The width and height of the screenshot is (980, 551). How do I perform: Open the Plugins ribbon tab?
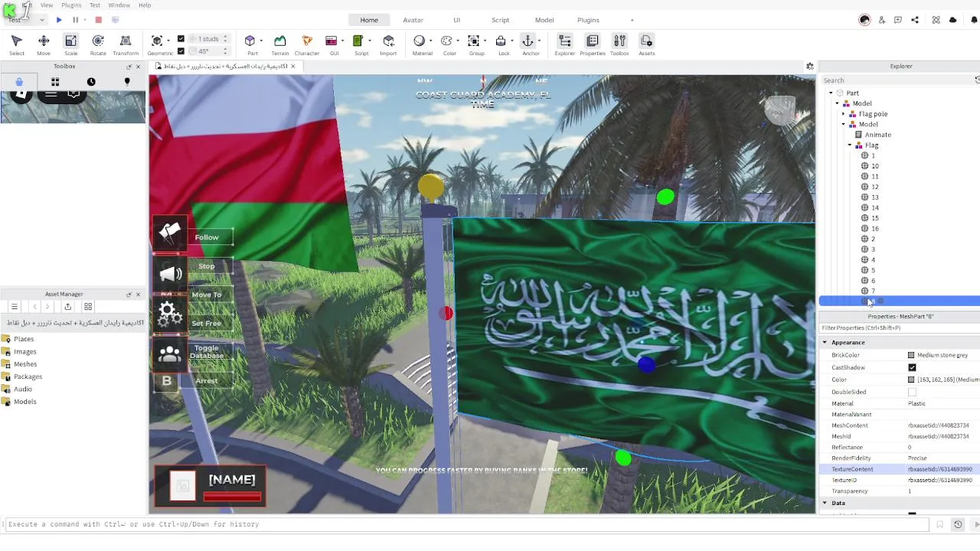(588, 20)
